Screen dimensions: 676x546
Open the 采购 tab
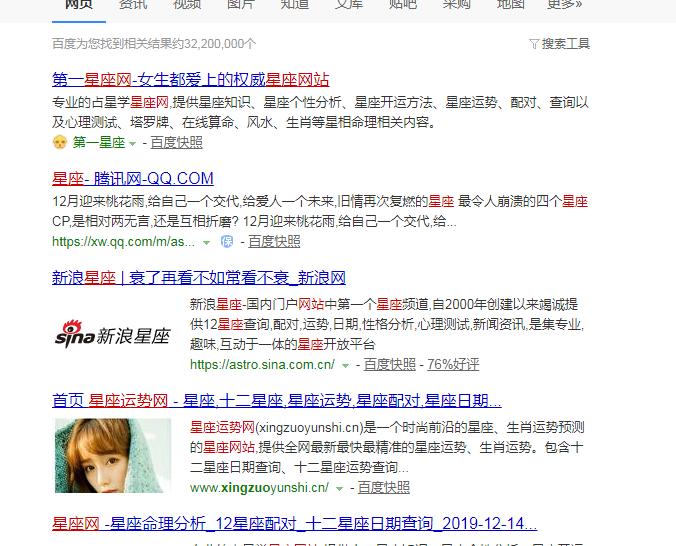(457, 4)
